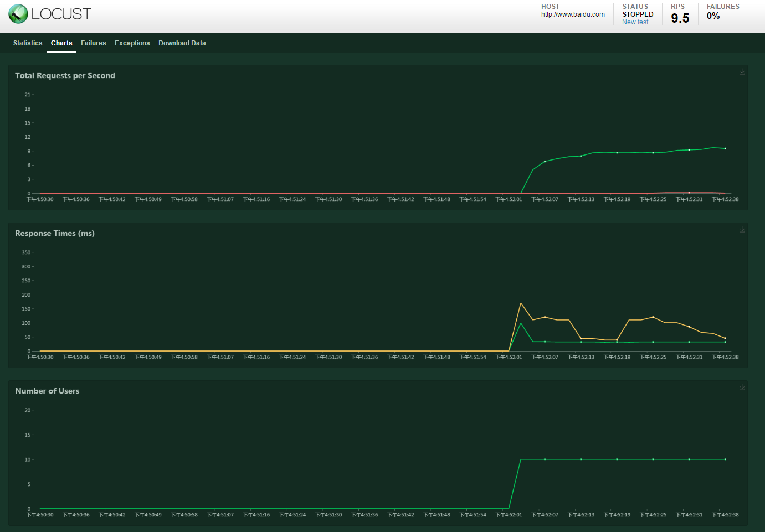Click the Locust logo icon
The height and width of the screenshot is (532, 765).
(18, 14)
